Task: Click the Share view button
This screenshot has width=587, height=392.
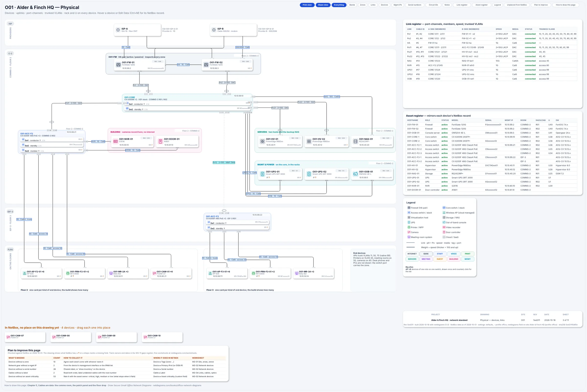Action: coord(323,5)
